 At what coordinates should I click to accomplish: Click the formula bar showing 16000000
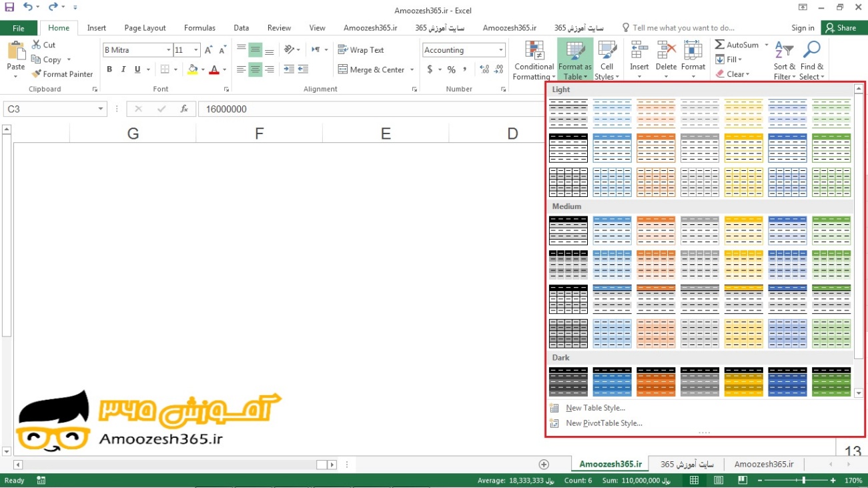(x=372, y=109)
